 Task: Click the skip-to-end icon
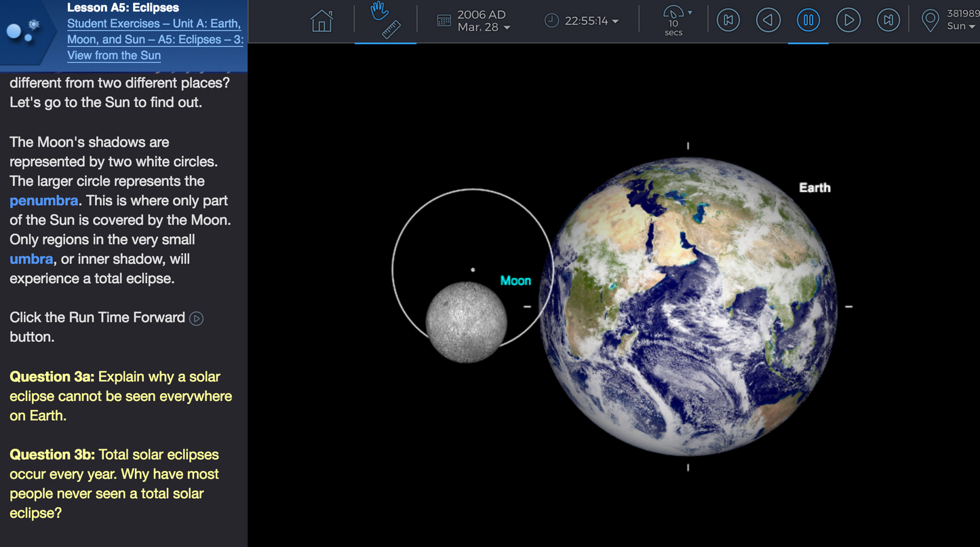click(x=888, y=20)
